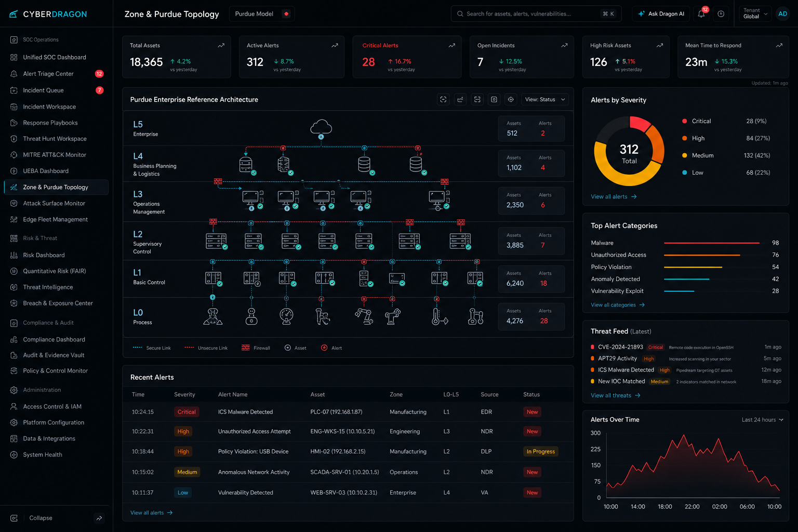Select the robotic arm asset in L0 Process
This screenshot has height=532, width=798.
[x=364, y=316]
